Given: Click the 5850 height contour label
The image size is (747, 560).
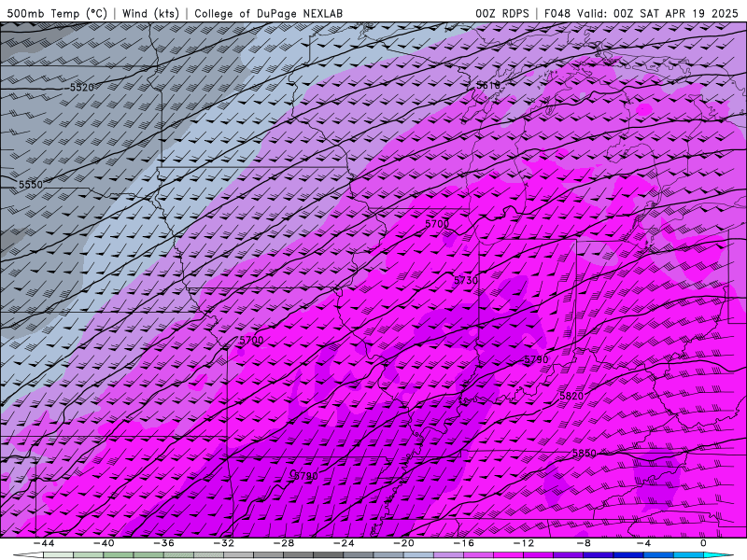Looking at the screenshot, I should [x=585, y=453].
